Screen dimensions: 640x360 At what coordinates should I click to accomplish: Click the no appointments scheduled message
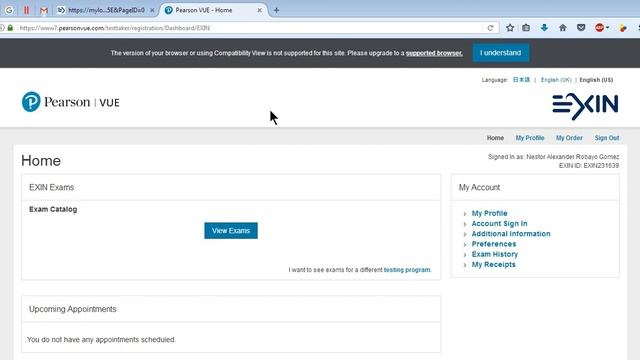[101, 340]
